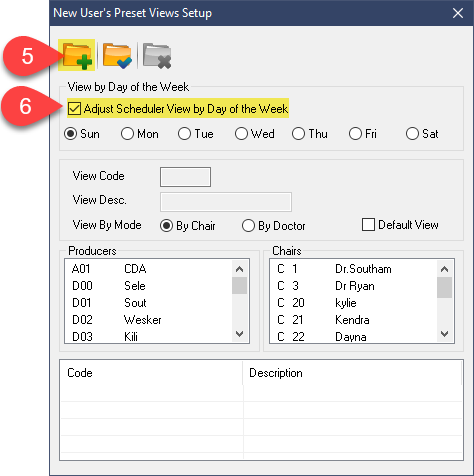The width and height of the screenshot is (474, 476).
Task: Toggle Adjust Scheduler View by Day checkbox
Action: point(74,108)
